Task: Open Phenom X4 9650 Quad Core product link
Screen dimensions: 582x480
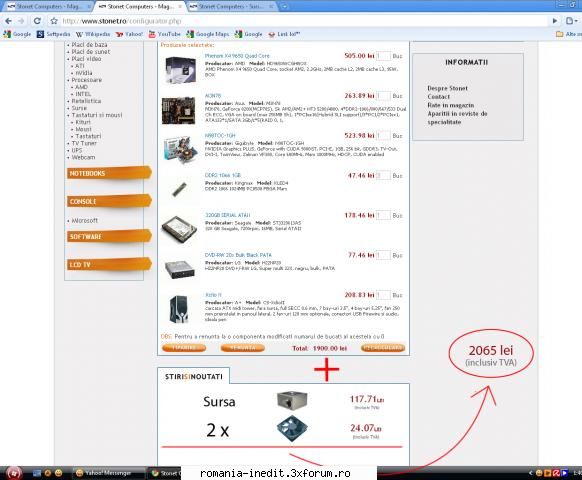Action: click(x=237, y=56)
